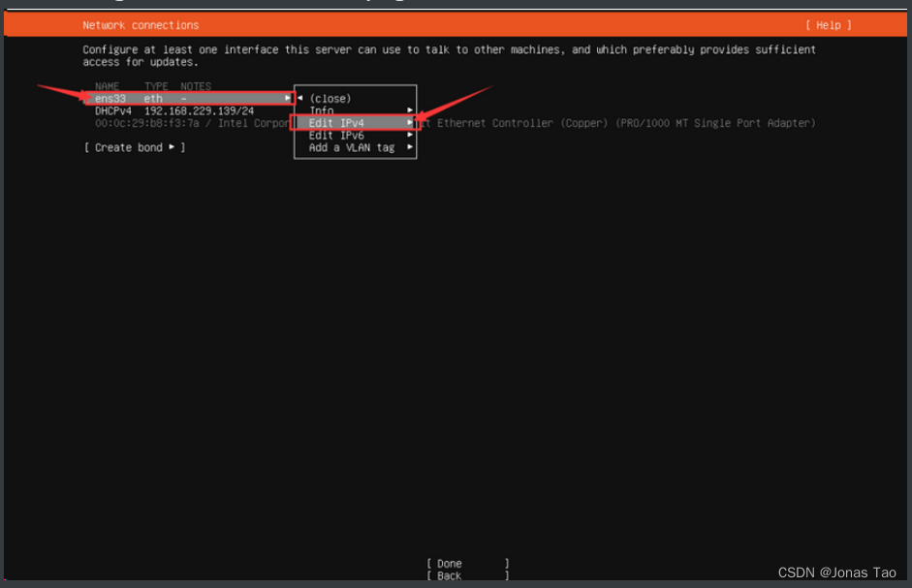Expand the Add a VLAN tag submenu
Image resolution: width=912 pixels, height=588 pixels.
pyautogui.click(x=409, y=147)
